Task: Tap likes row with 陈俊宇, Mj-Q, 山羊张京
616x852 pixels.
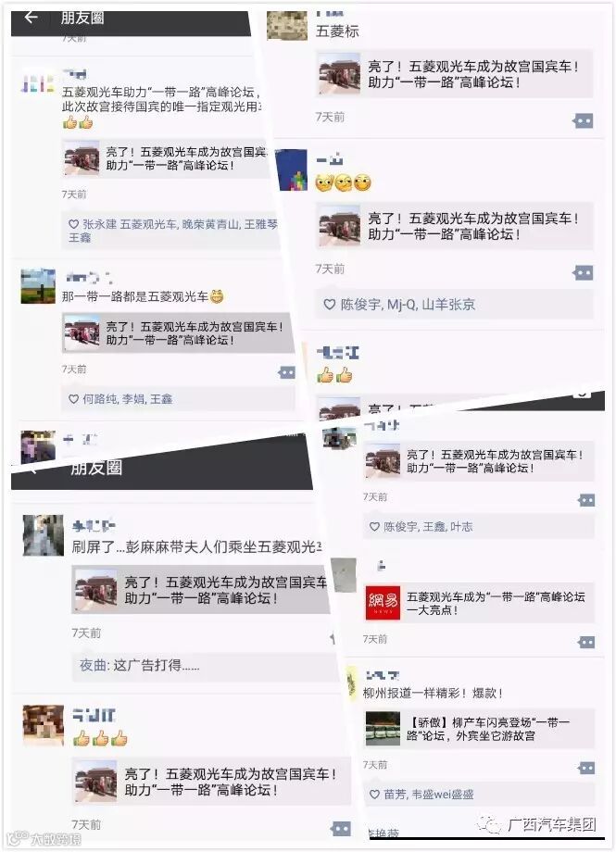Action: coord(455,305)
